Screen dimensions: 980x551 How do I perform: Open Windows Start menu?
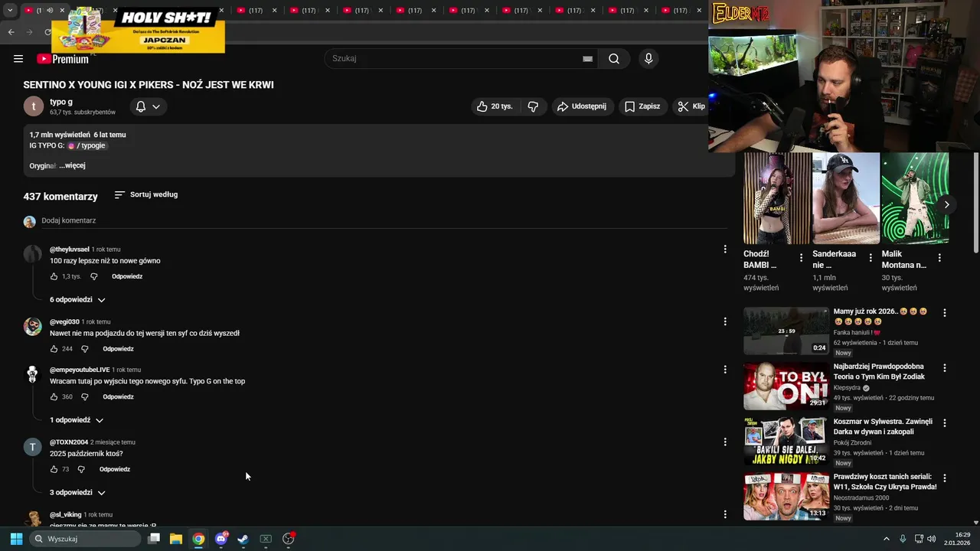[x=16, y=539]
